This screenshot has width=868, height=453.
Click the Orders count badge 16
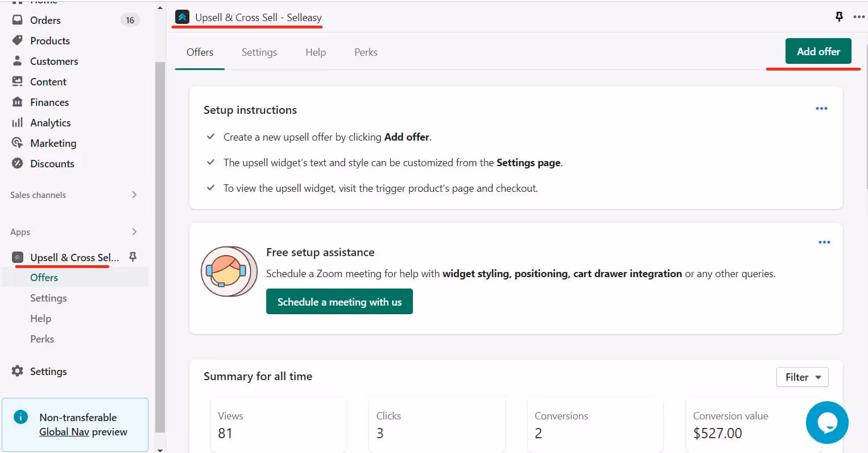[130, 20]
